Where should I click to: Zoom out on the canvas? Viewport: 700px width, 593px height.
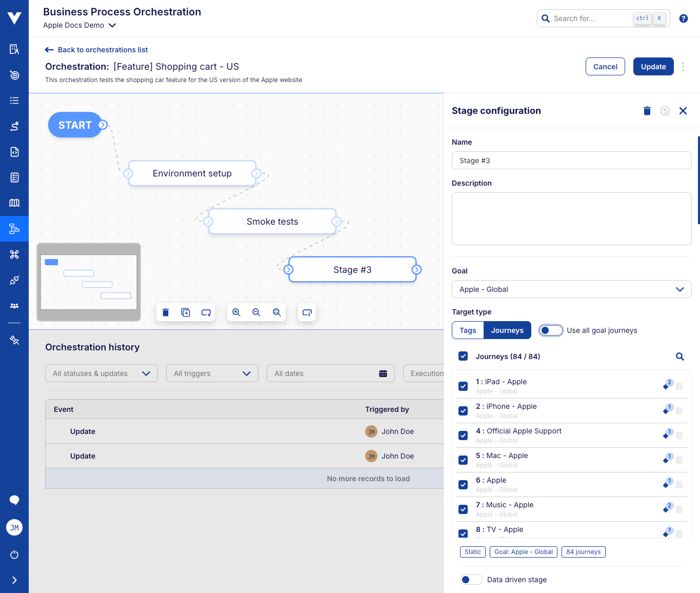click(x=256, y=312)
